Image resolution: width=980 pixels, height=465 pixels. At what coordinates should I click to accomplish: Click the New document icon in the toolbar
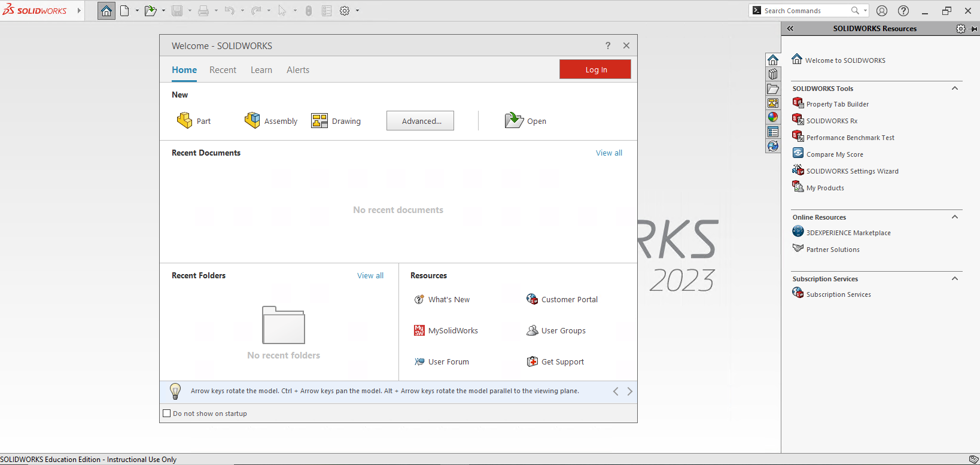click(x=124, y=11)
